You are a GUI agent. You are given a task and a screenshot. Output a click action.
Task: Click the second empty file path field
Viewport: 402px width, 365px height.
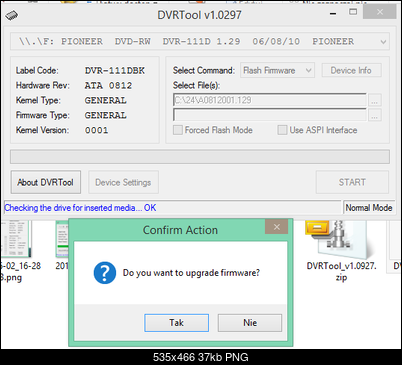point(270,115)
